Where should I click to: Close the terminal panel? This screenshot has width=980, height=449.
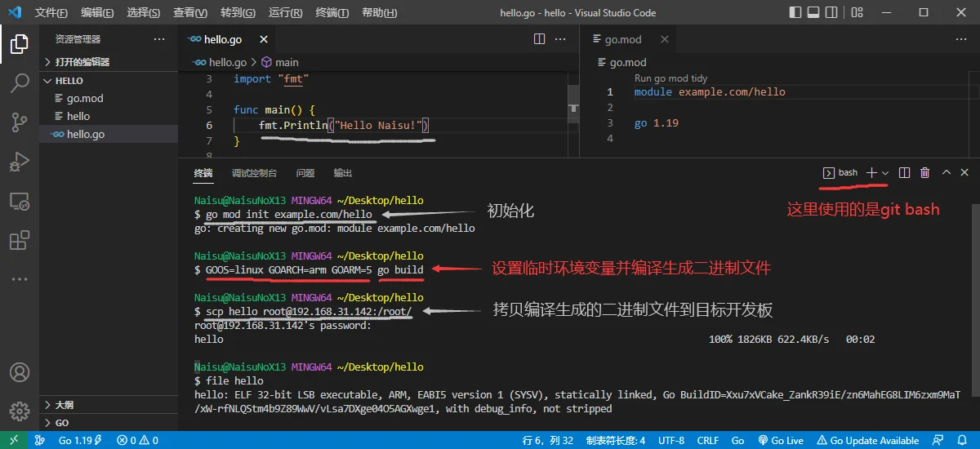click(964, 173)
